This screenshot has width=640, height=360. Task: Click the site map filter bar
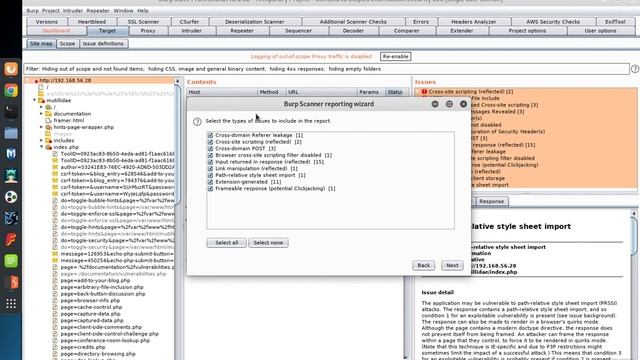pyautogui.click(x=327, y=69)
